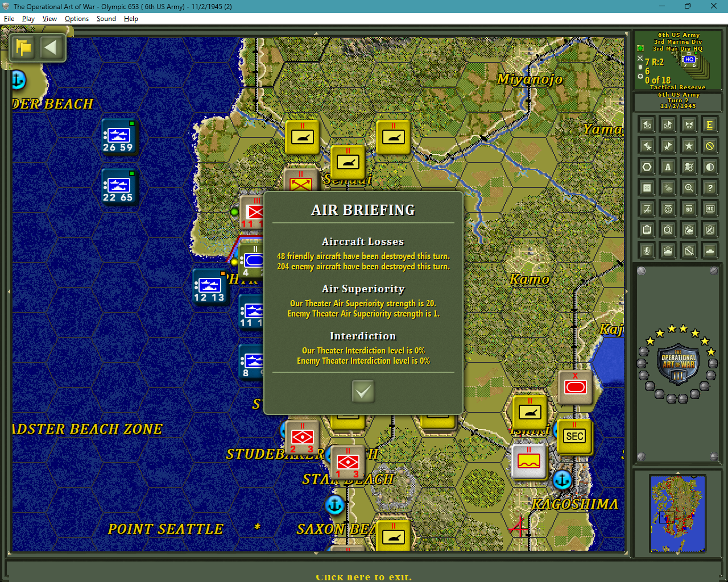Image resolution: width=728 pixels, height=582 pixels.
Task: Open the blank clipboard report icon
Action: [x=647, y=230]
